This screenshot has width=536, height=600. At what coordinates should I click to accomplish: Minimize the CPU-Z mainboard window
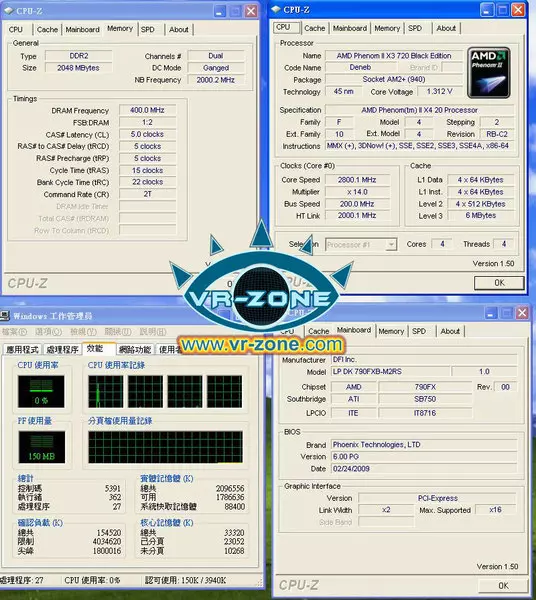(491, 313)
